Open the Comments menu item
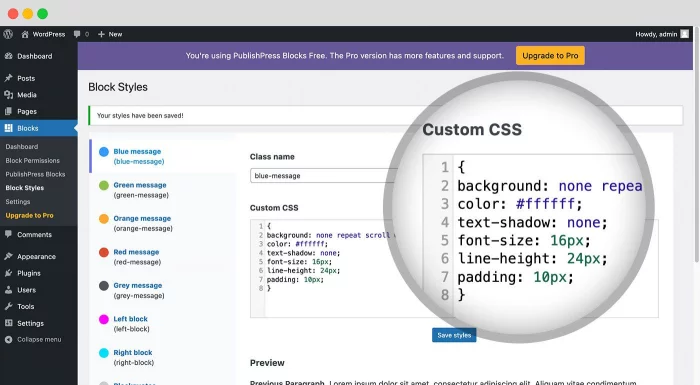This screenshot has height=385, width=700. click(x=34, y=234)
